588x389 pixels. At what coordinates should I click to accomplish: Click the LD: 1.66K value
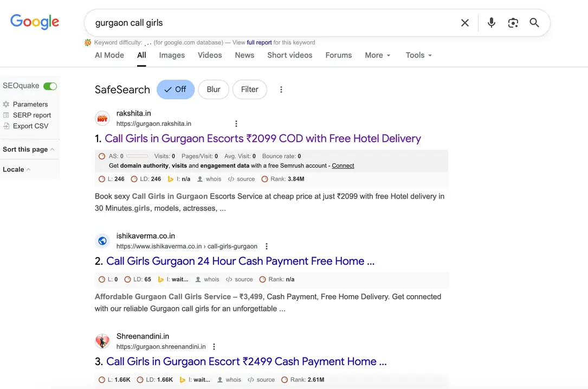click(165, 380)
